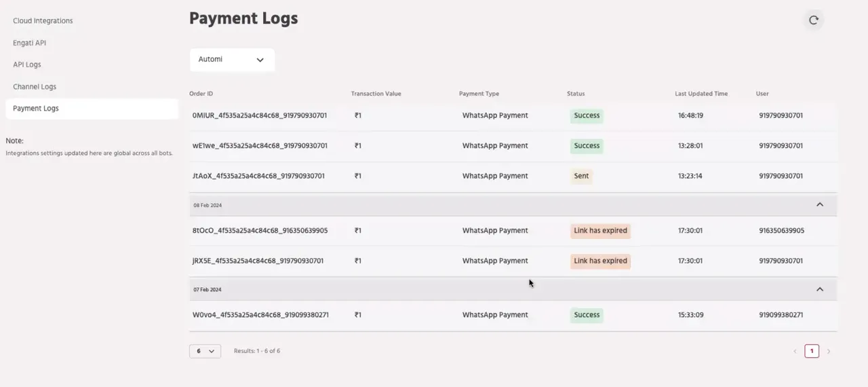Click order ID starting with 0MIUR

pos(260,115)
